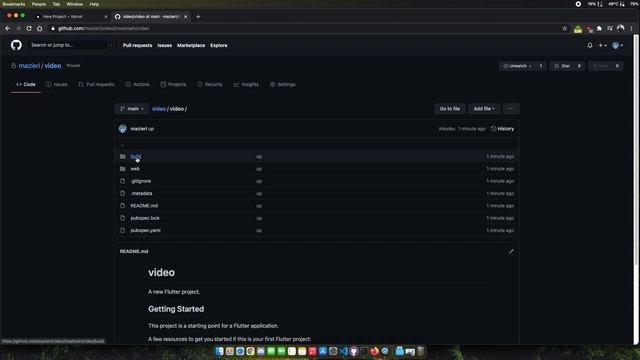Go to Marketplace

[x=191, y=45]
